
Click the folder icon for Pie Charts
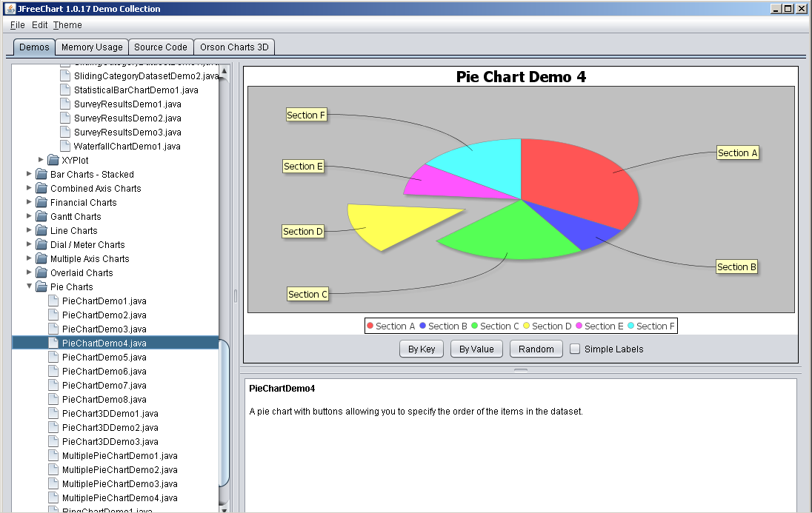click(41, 286)
